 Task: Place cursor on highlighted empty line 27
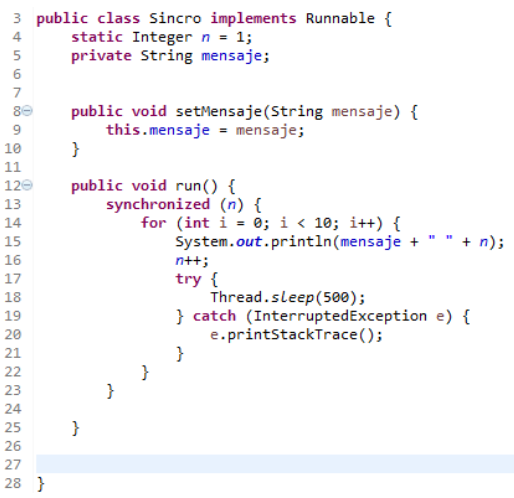click(x=275, y=464)
